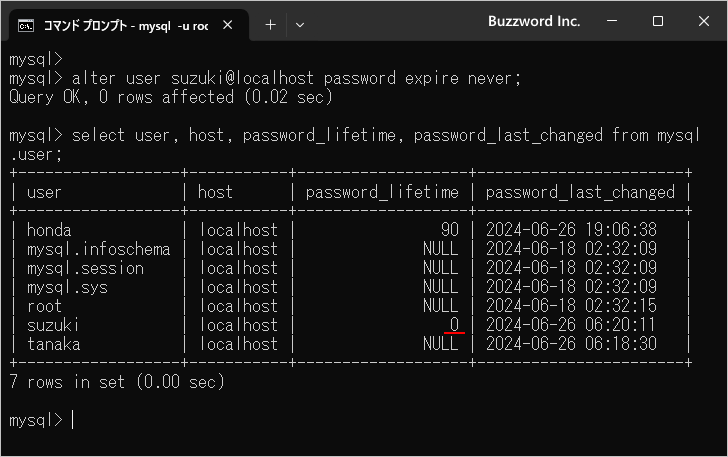Image resolution: width=728 pixels, height=457 pixels.
Task: Minimize the terminal window
Action: [x=612, y=21]
